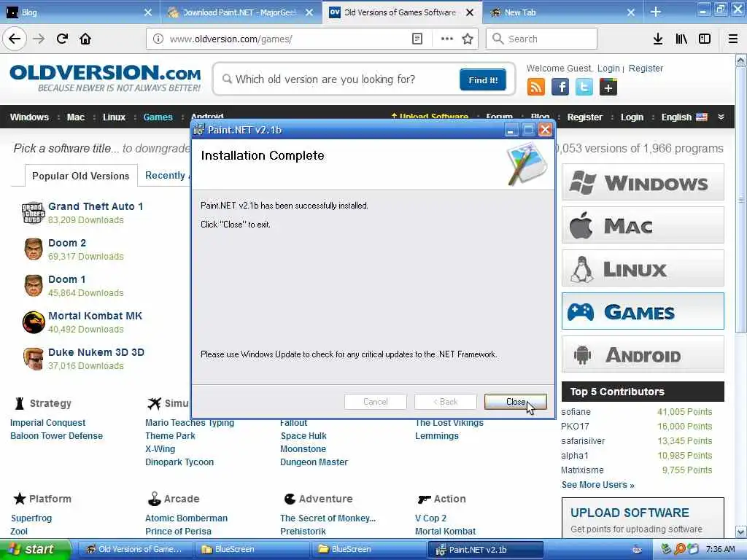
Task: Open the Facebook icon on Oldversion
Action: (x=560, y=87)
